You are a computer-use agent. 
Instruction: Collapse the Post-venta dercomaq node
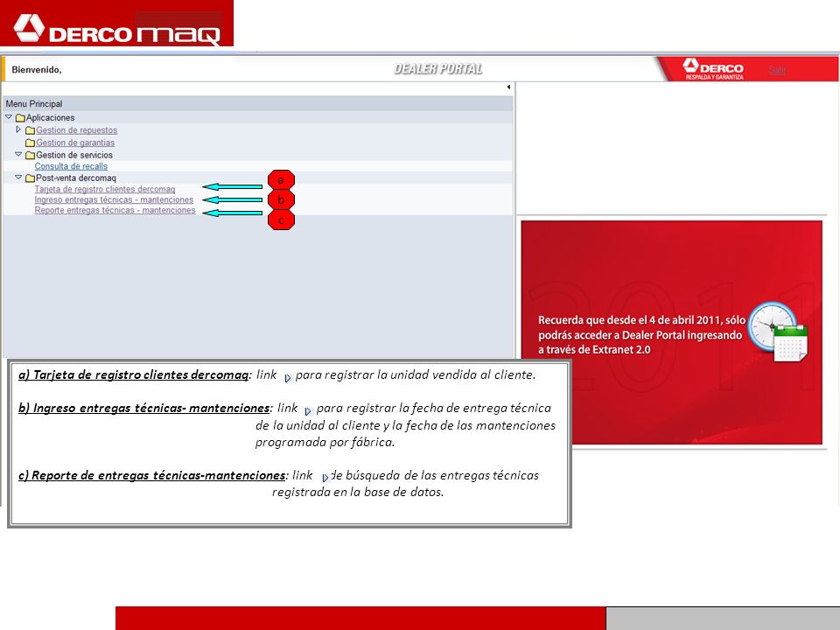pos(18,178)
